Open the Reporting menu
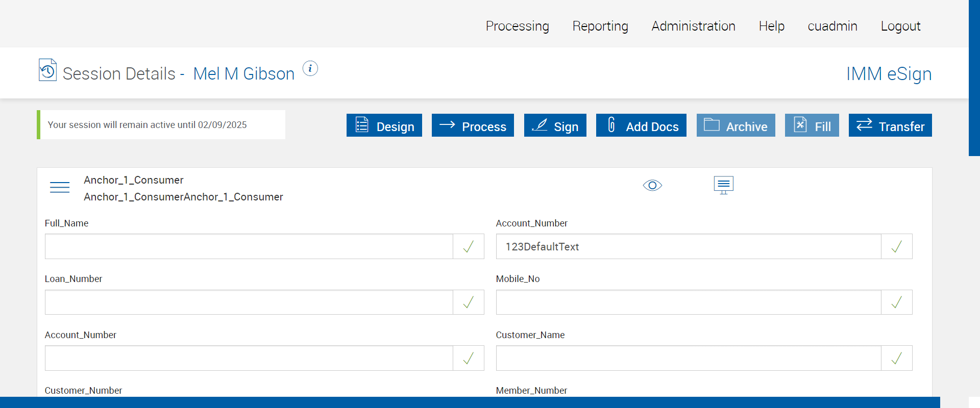 [600, 26]
